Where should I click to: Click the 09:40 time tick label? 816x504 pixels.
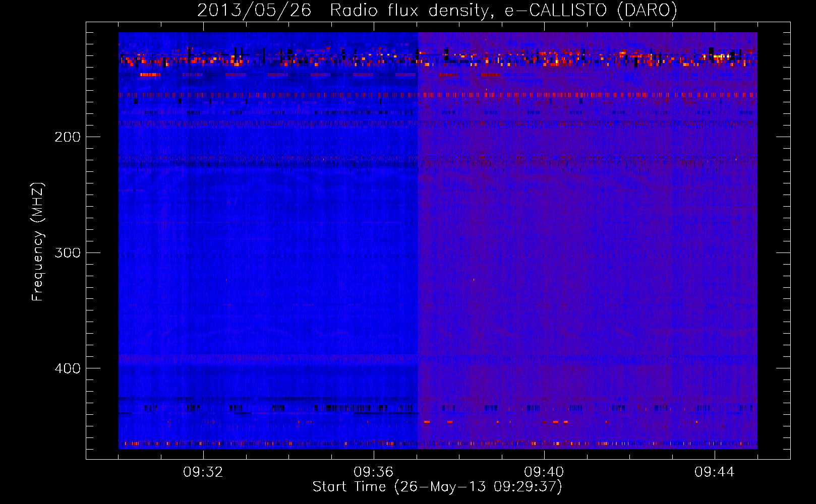[544, 472]
